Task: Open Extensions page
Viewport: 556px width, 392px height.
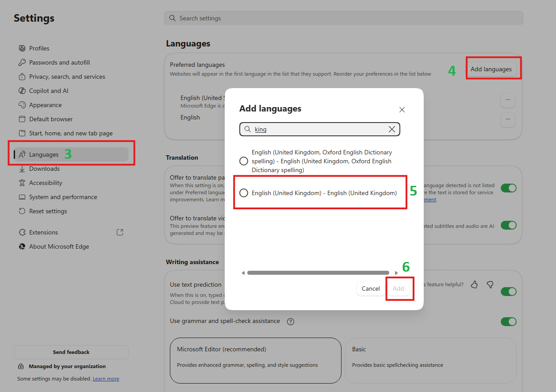Action: pos(43,232)
